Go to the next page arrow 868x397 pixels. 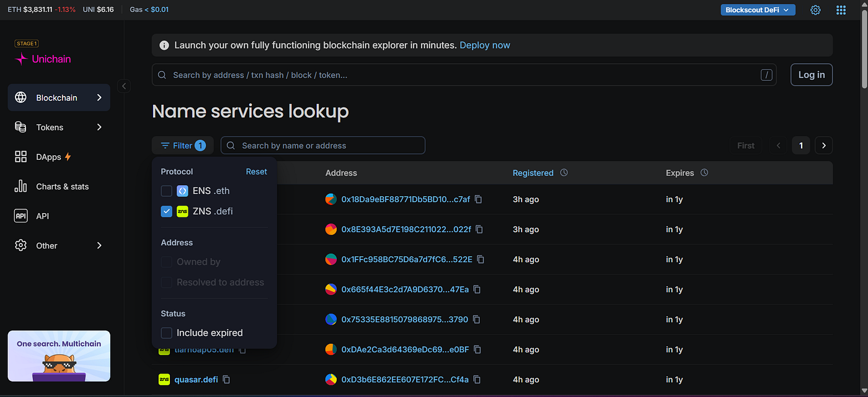[x=823, y=146]
